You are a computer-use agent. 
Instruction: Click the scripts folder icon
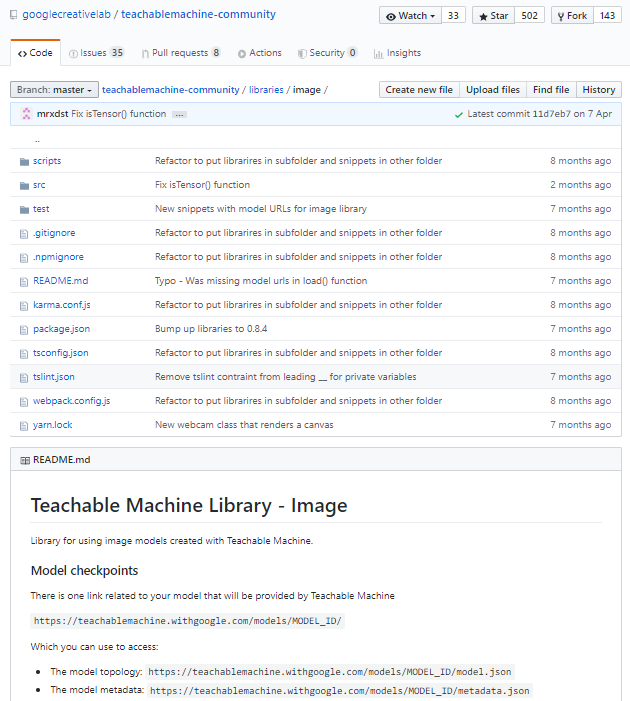[x=25, y=161]
